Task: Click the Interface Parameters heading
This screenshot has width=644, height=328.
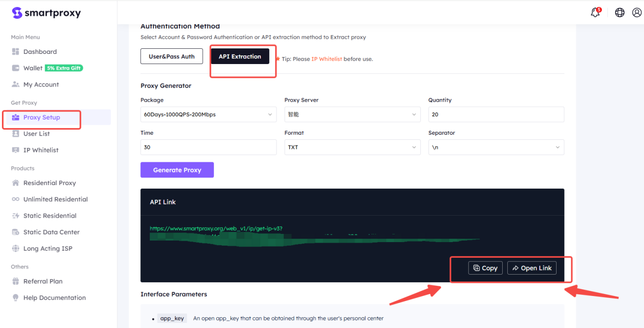Action: point(174,294)
